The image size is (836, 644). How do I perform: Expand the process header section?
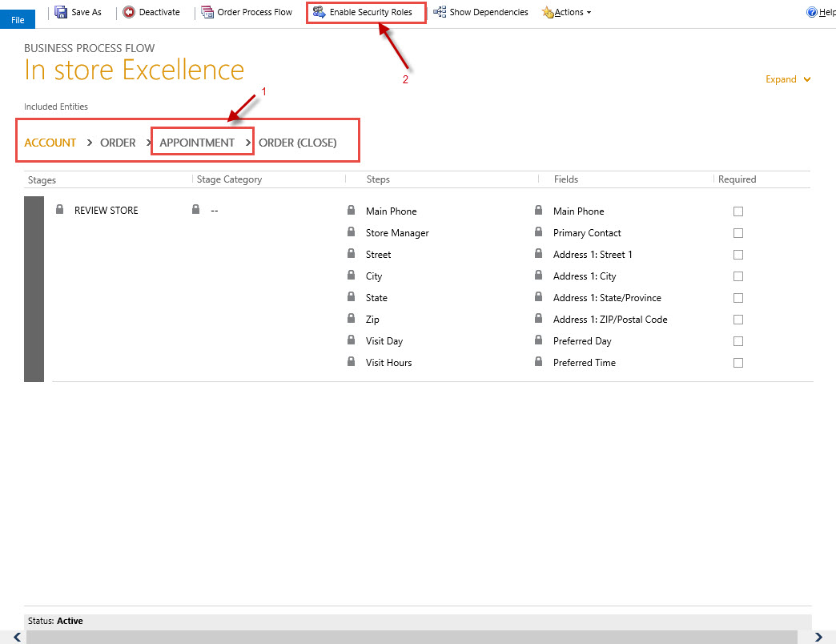[788, 79]
